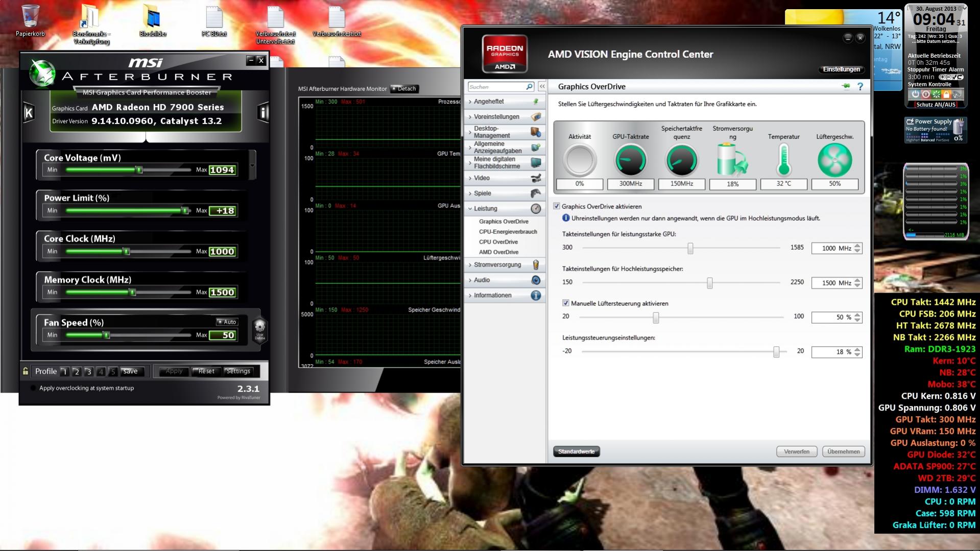980x551 pixels.
Task: Toggle Apply overclocking at system startup
Action: click(33, 388)
